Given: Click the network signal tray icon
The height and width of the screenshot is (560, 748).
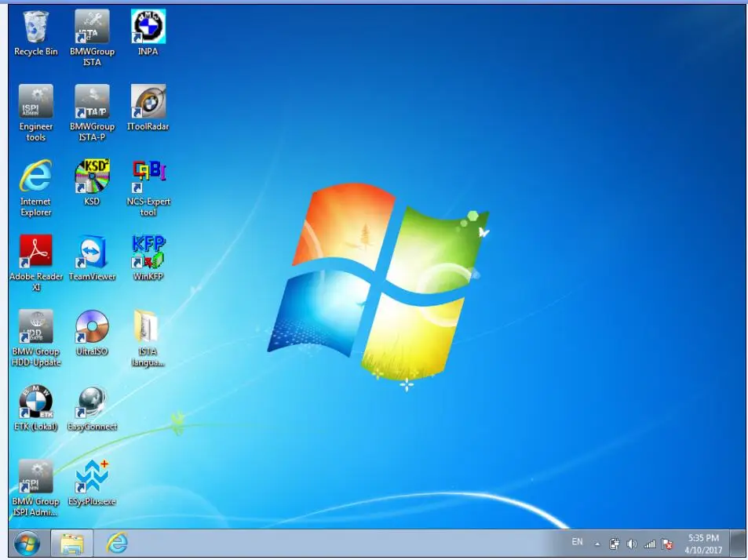Looking at the screenshot, I should coord(649,544).
